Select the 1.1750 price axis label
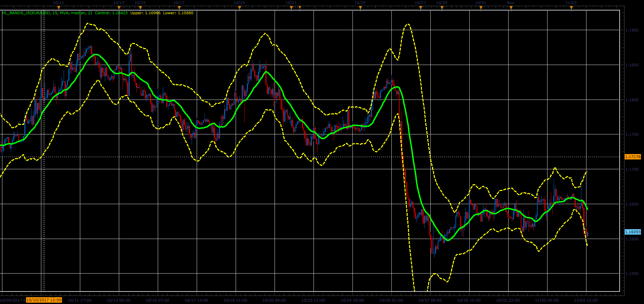644x304 pixels. tap(632, 134)
